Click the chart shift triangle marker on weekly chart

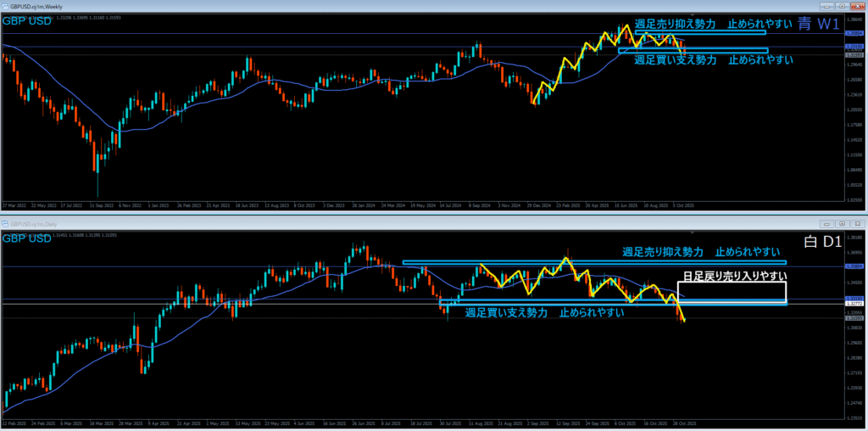tap(692, 16)
